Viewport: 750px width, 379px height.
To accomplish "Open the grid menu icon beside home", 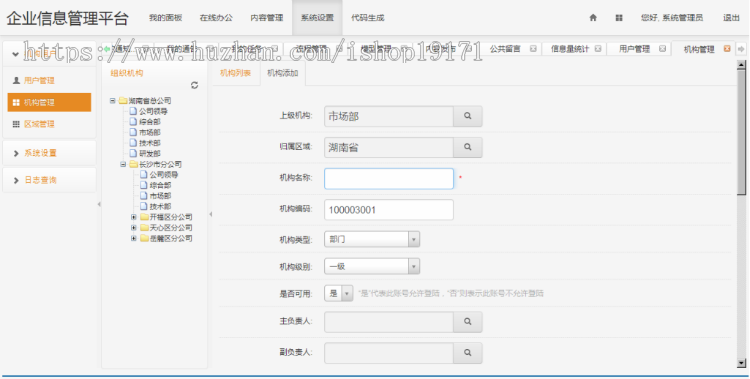I will (619, 18).
